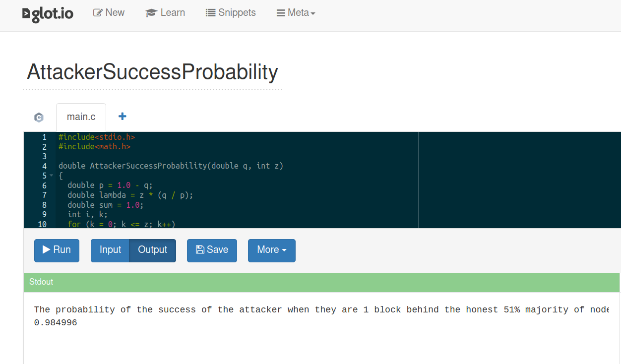Click the 0.984996 output value
This screenshot has height=364, width=621.
tap(56, 323)
